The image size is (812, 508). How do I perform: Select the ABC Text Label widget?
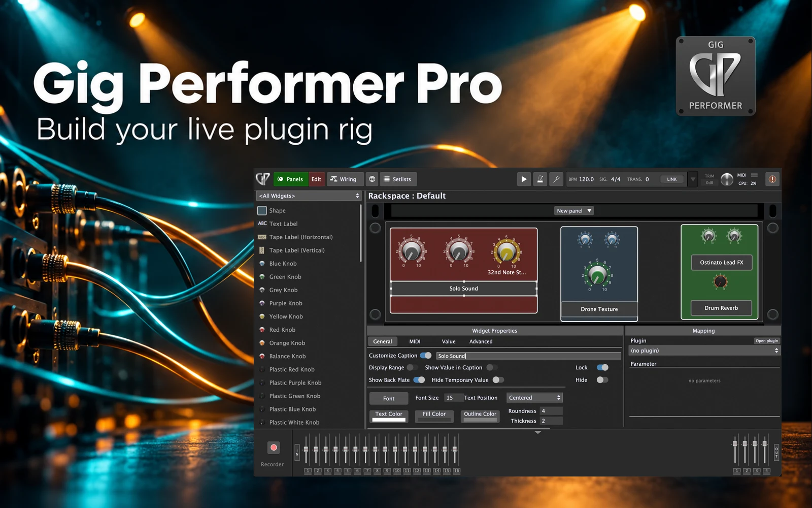278,224
